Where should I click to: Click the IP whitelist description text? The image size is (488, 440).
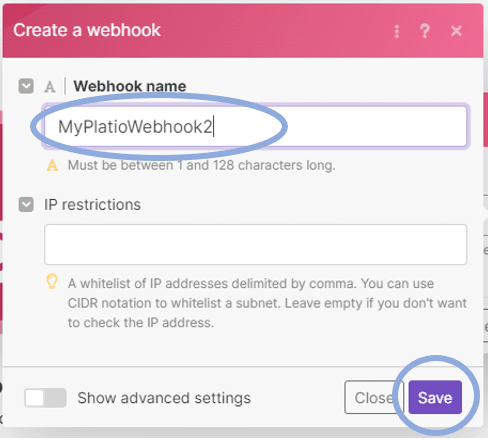(x=267, y=303)
